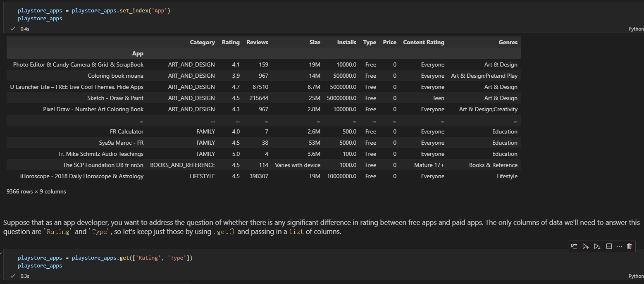Execute this cell and cells below
644x284 pixels.
point(597,246)
